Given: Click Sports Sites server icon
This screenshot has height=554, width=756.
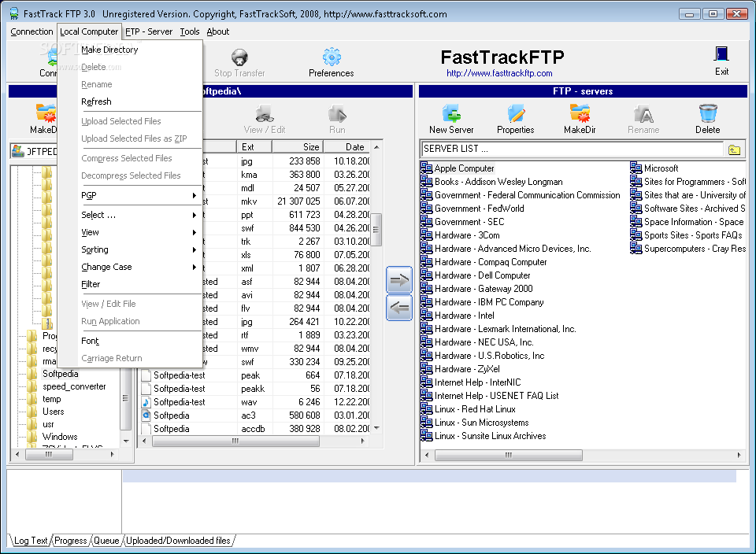Looking at the screenshot, I should pyautogui.click(x=636, y=235).
